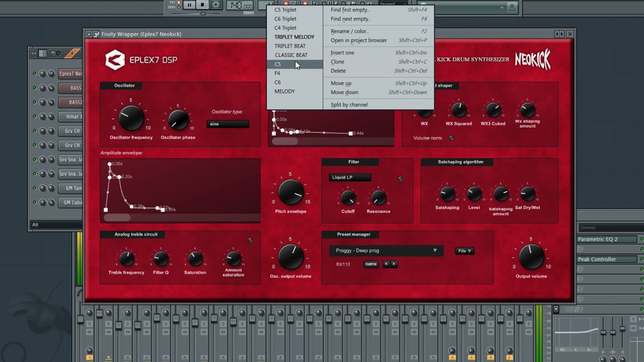The image size is (644, 362).
Task: Select the Eplex7 Neokick channel button
Action: [x=70, y=74]
